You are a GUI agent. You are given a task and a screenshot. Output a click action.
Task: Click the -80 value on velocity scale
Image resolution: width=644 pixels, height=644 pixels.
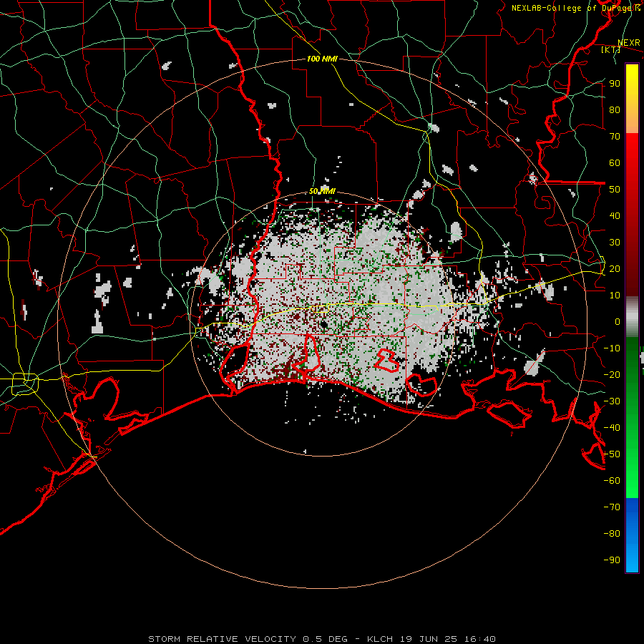point(612,534)
